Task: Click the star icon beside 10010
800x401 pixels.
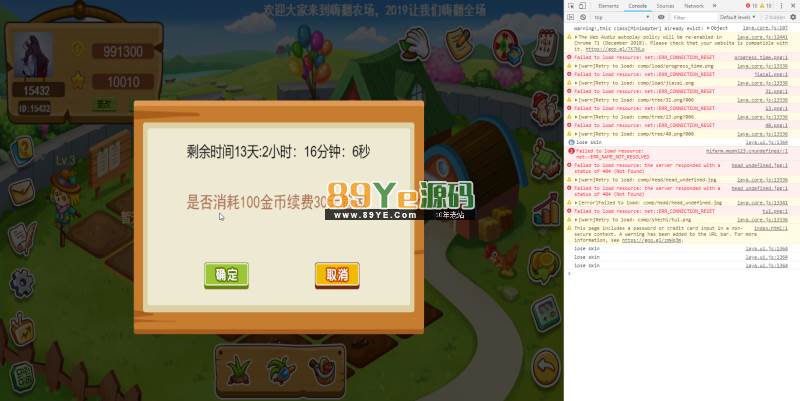Action: (x=78, y=80)
